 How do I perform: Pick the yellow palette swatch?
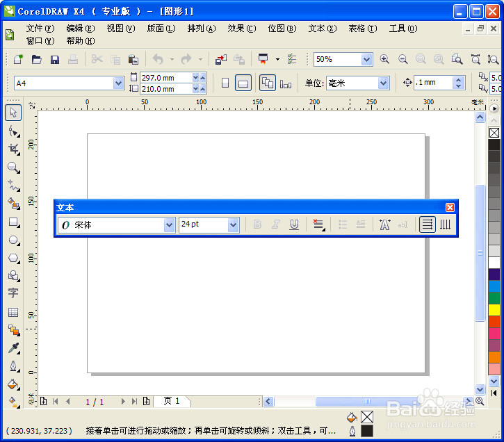[494, 310]
